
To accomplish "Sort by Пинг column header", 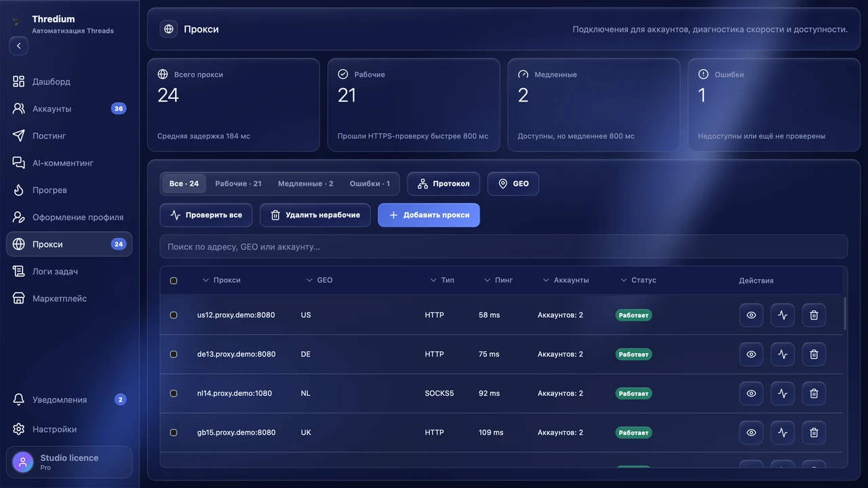I will click(x=498, y=280).
